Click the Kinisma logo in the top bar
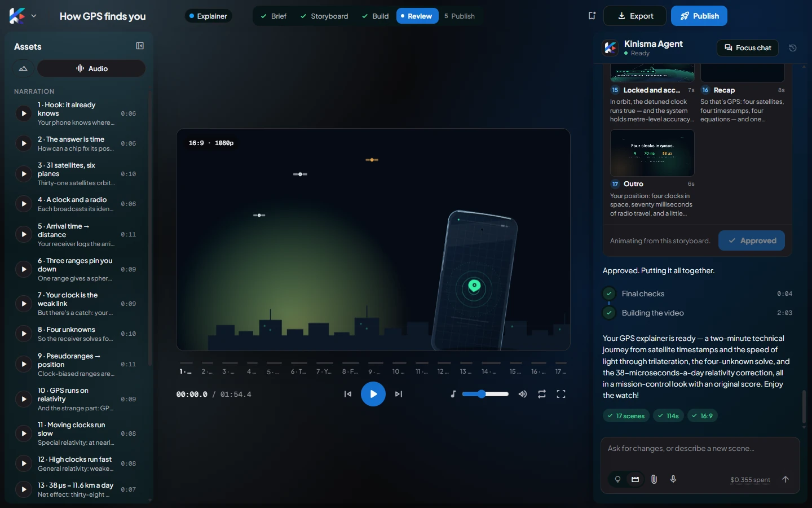812x508 pixels. point(17,16)
